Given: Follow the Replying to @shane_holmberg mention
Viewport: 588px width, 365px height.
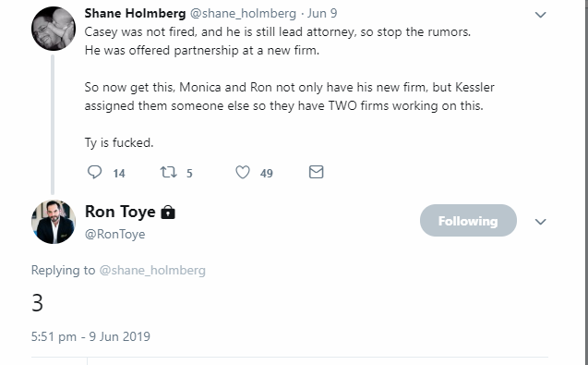Looking at the screenshot, I should pyautogui.click(x=152, y=271).
